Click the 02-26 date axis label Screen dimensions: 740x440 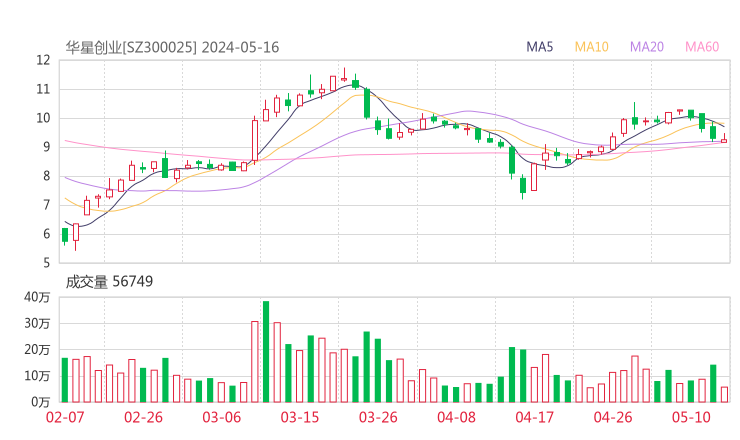(x=143, y=417)
